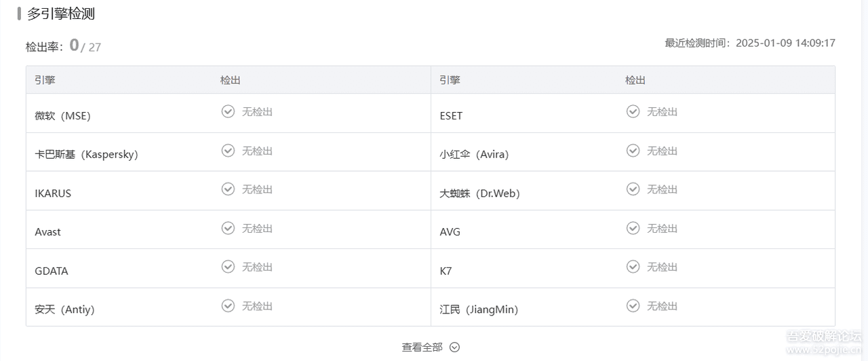
Task: Click the Avast row check icon
Action: [228, 229]
